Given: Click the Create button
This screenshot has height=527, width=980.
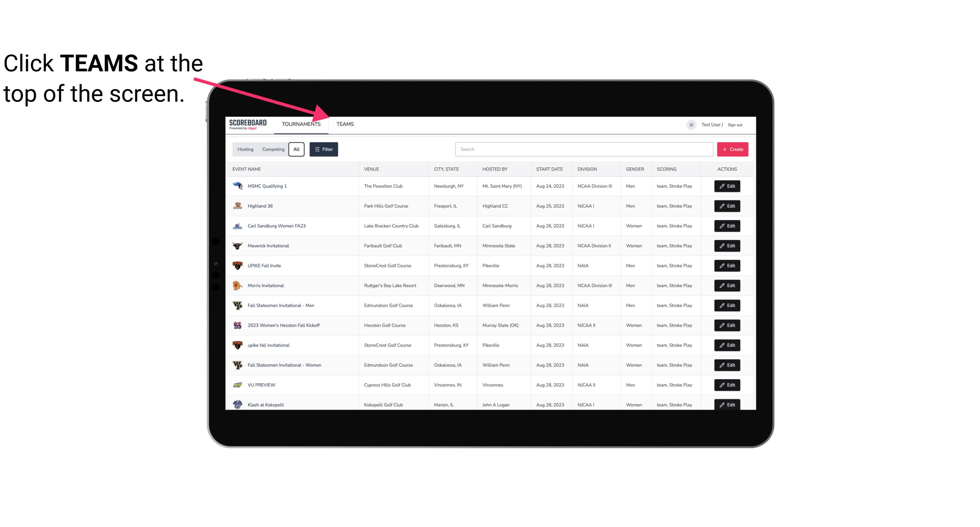Looking at the screenshot, I should pos(733,149).
